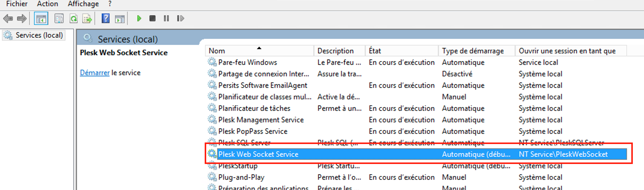Sort services by the Nom column header
Viewport: 644px width, 190px height.
pyautogui.click(x=217, y=51)
